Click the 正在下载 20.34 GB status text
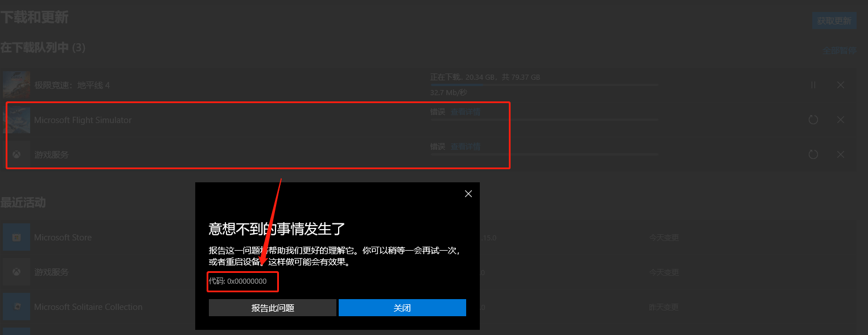The image size is (868, 335). [x=485, y=77]
